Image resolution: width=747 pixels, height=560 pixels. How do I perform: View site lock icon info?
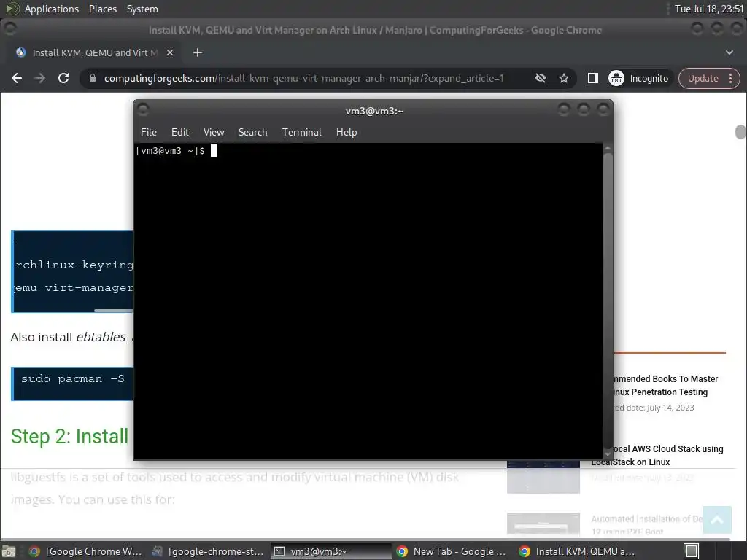click(x=93, y=78)
